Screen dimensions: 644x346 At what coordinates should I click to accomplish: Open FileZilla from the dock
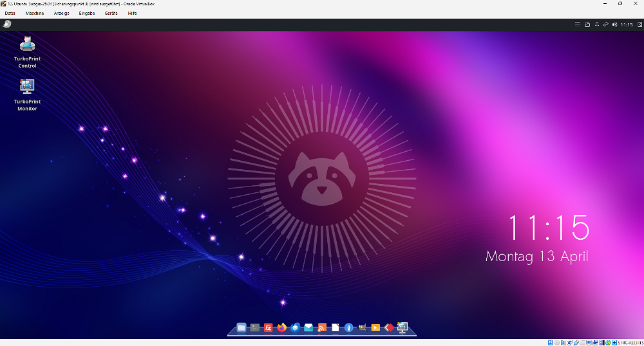coord(269,328)
